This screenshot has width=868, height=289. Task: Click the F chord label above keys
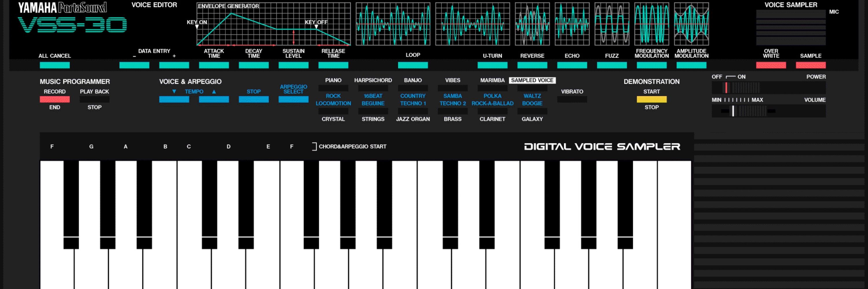click(52, 146)
